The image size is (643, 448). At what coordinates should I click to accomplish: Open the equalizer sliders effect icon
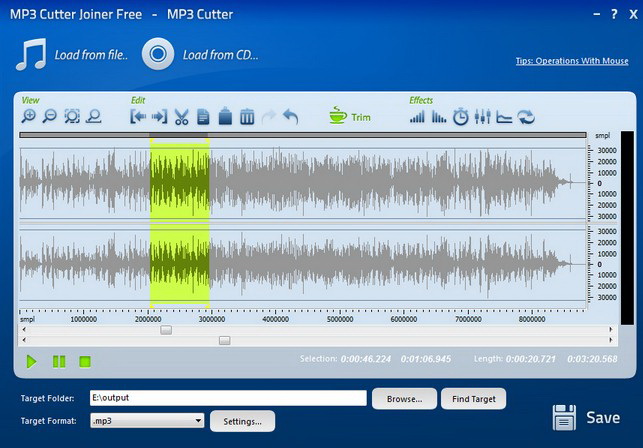coord(483,117)
